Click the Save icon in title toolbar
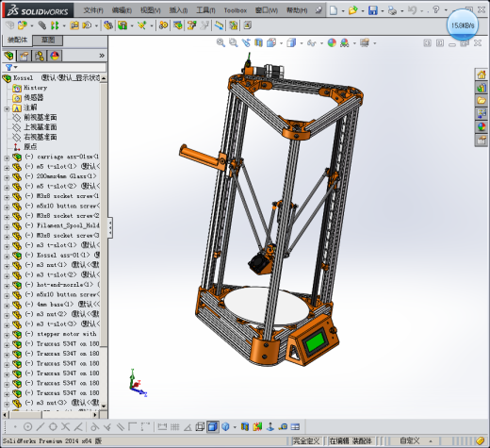Screen dimensions: 490x448 coord(373,10)
